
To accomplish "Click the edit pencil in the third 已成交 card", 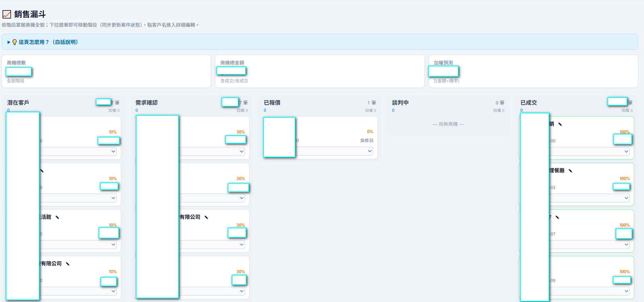I will [557, 217].
